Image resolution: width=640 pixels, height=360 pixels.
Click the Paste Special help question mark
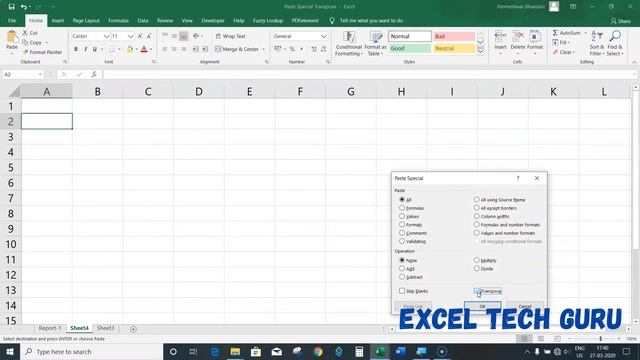pos(518,178)
